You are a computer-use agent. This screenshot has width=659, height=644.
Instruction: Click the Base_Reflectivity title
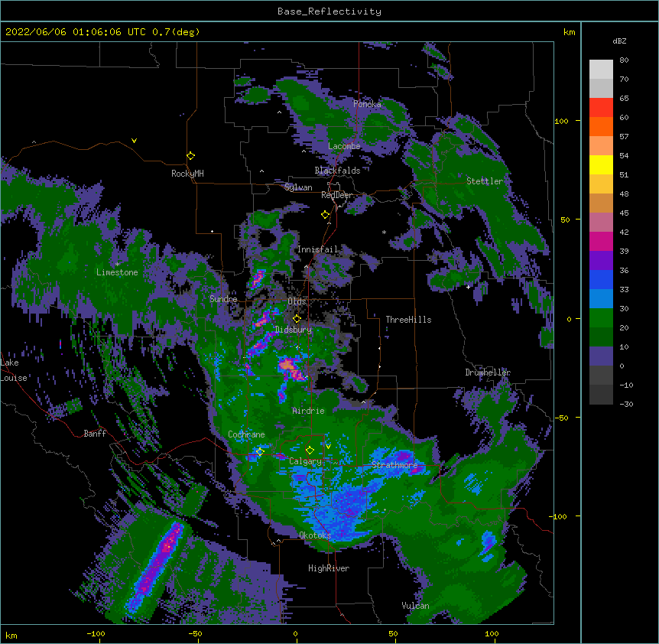tap(329, 11)
